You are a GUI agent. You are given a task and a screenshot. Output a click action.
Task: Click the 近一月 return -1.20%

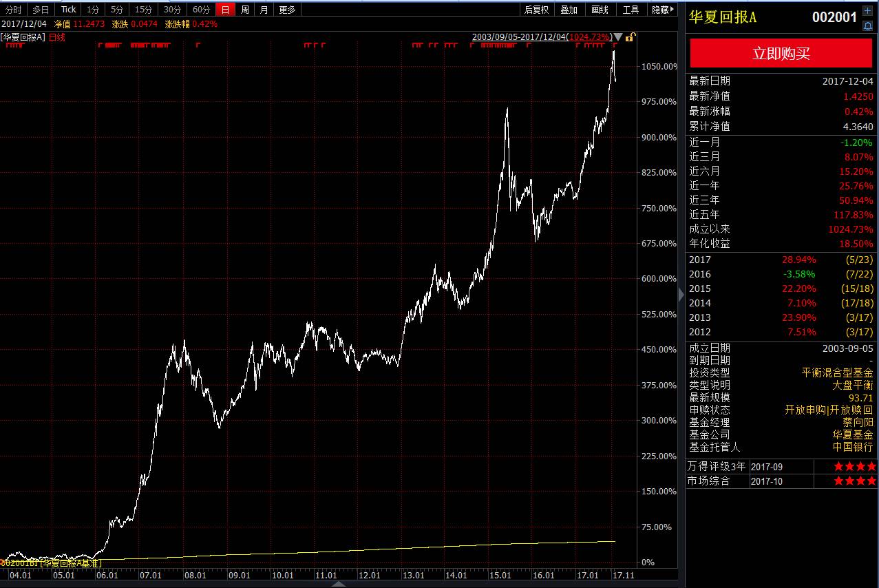[856, 143]
